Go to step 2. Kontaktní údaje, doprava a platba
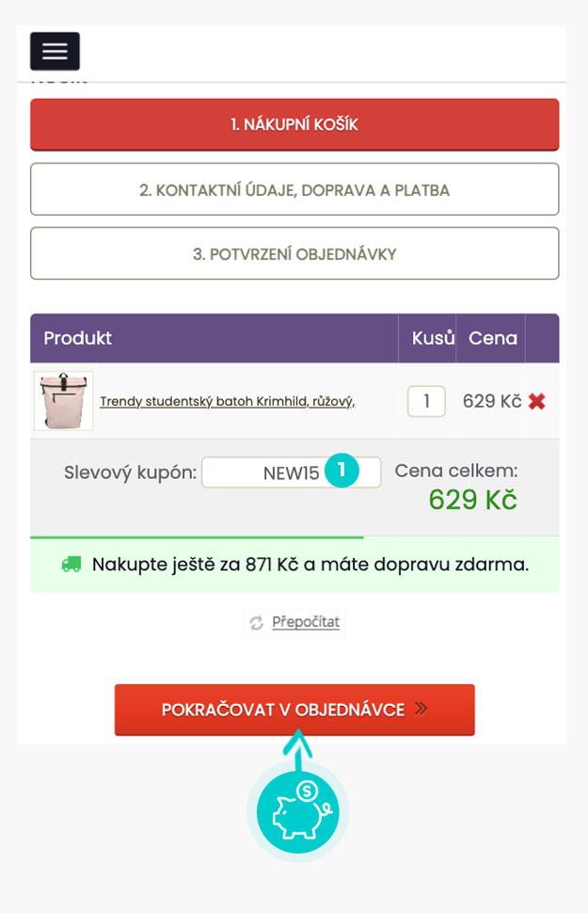This screenshot has width=588, height=913. point(294,189)
